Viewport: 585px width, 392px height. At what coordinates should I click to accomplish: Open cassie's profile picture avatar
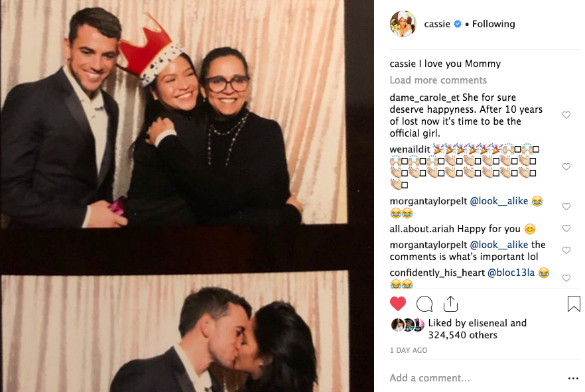point(403,24)
